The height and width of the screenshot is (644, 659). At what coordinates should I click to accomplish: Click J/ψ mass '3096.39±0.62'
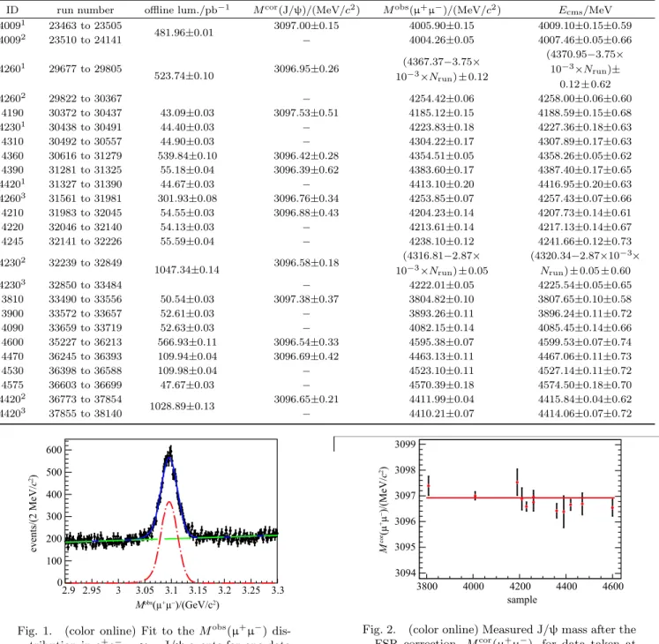point(306,170)
